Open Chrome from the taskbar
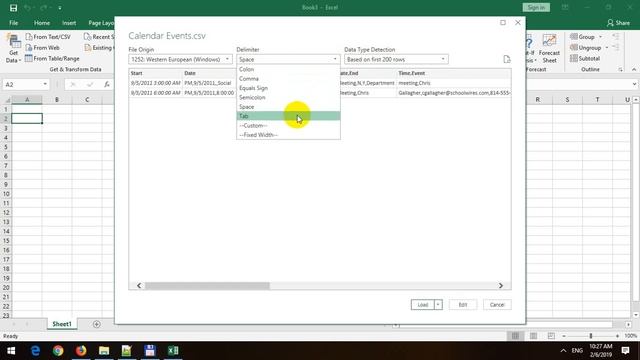 tap(58, 351)
